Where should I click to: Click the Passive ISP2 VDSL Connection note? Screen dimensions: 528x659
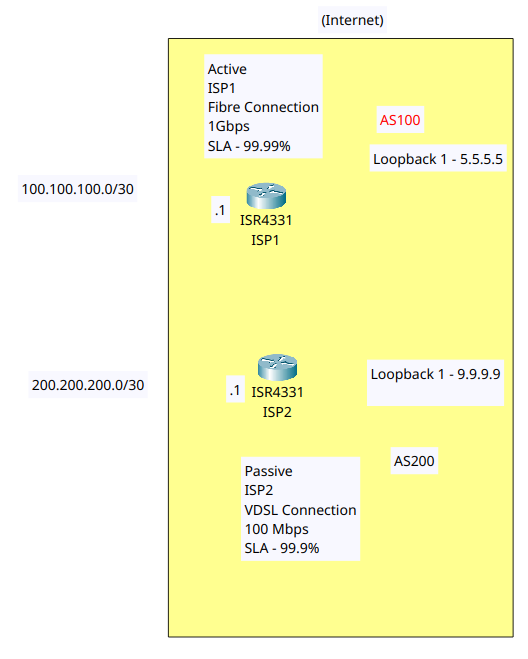301,509
